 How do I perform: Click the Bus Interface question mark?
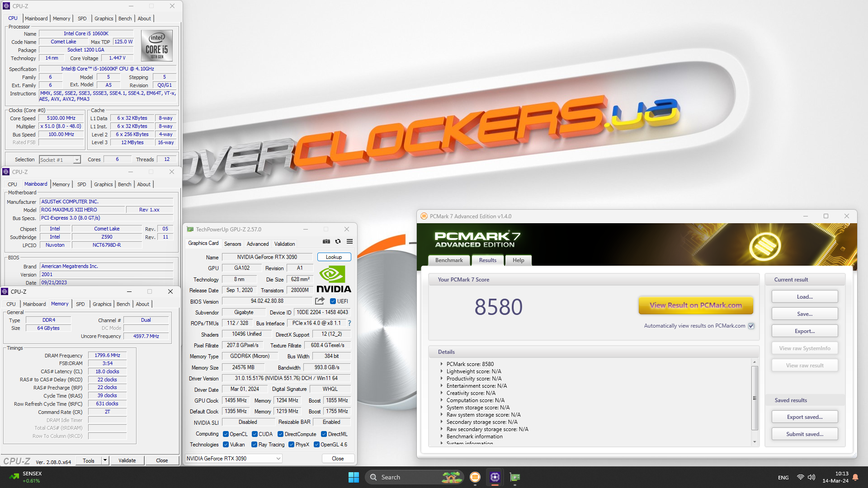349,323
